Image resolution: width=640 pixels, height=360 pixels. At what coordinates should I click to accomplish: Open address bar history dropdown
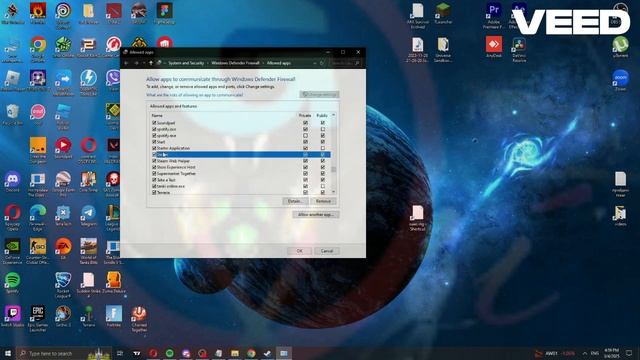click(x=314, y=63)
